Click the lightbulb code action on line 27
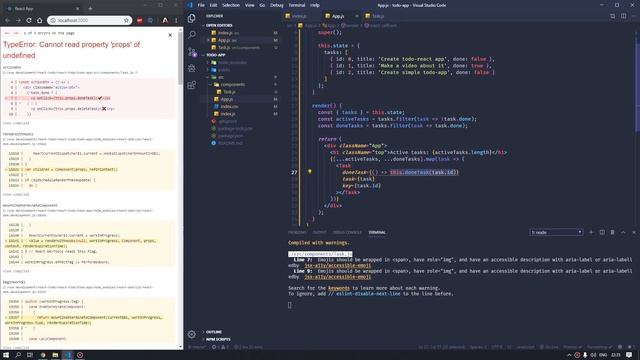 click(310, 172)
